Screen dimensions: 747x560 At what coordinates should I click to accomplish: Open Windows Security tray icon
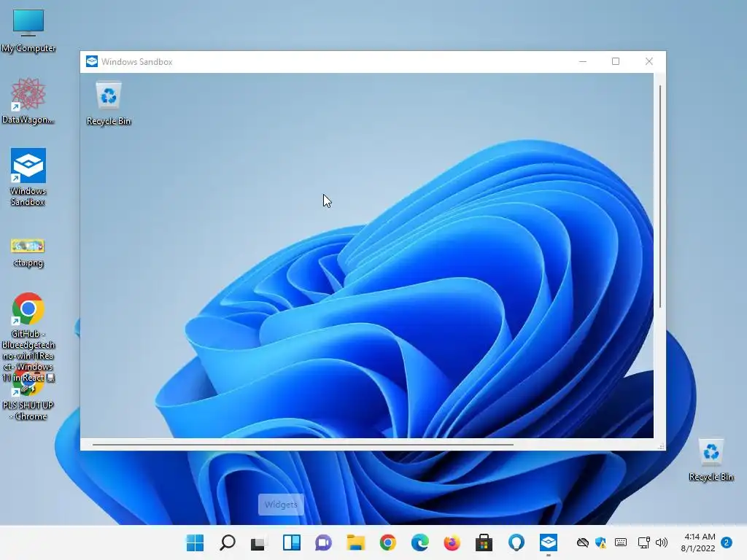pyautogui.click(x=601, y=542)
